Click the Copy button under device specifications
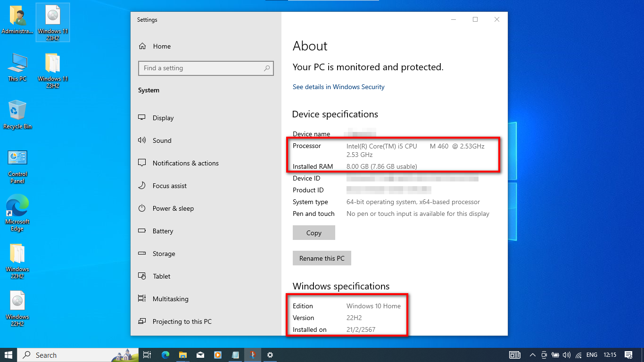 click(x=314, y=233)
